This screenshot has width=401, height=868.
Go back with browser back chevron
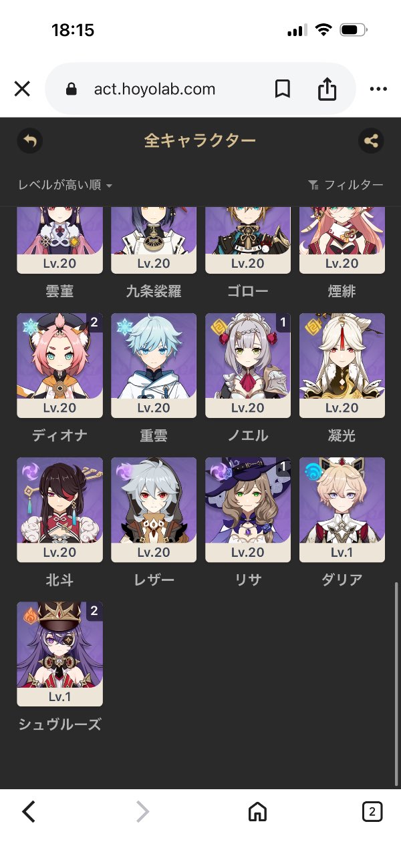click(x=28, y=812)
